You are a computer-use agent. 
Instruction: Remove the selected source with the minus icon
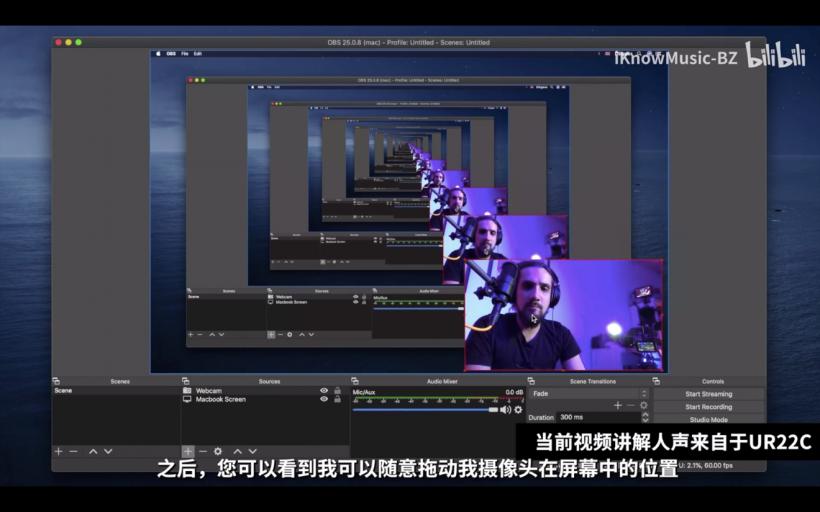203,451
